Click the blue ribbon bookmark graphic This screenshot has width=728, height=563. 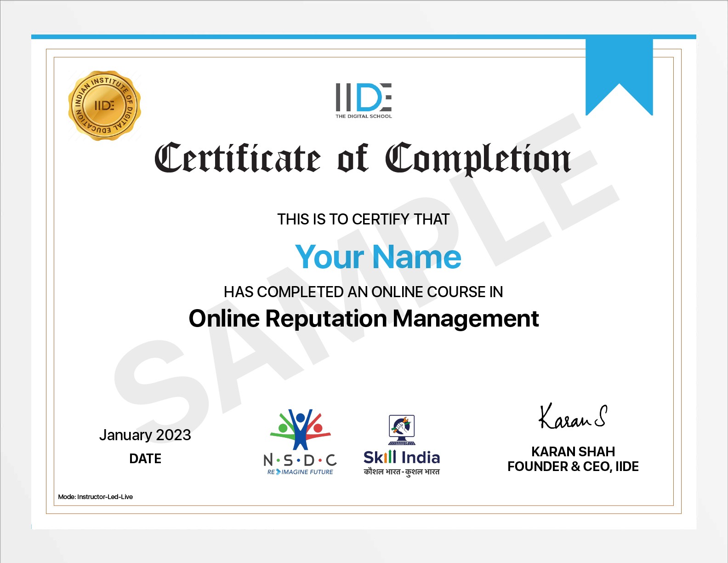(x=619, y=77)
